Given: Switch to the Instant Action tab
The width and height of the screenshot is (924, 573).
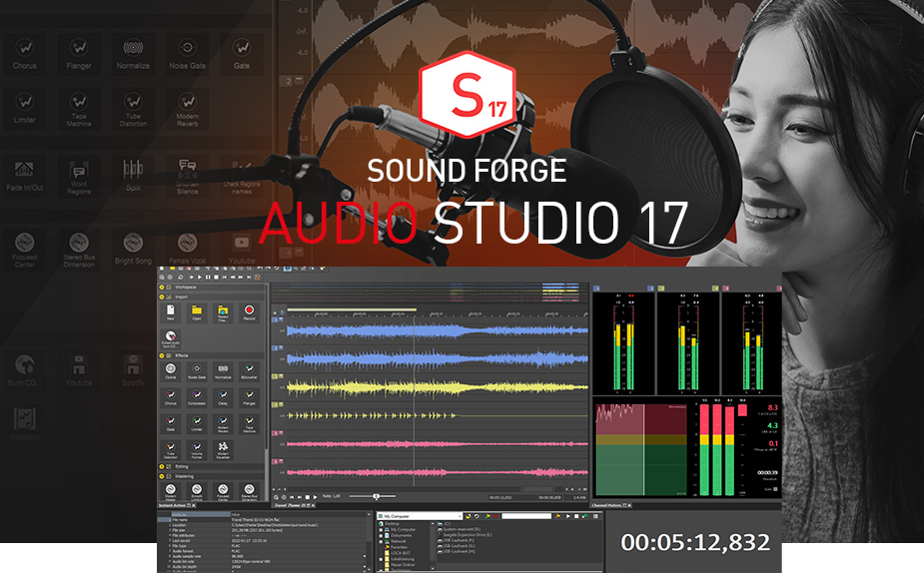Looking at the screenshot, I should click(x=172, y=505).
